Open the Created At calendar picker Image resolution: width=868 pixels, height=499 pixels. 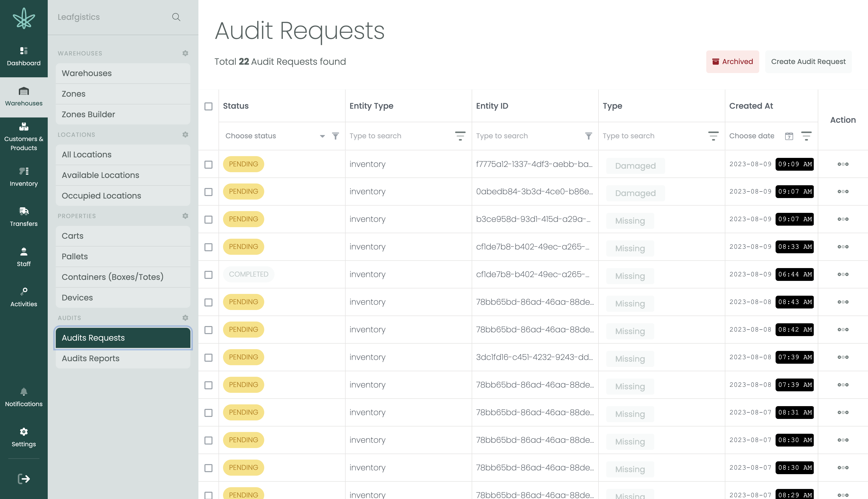click(x=789, y=136)
